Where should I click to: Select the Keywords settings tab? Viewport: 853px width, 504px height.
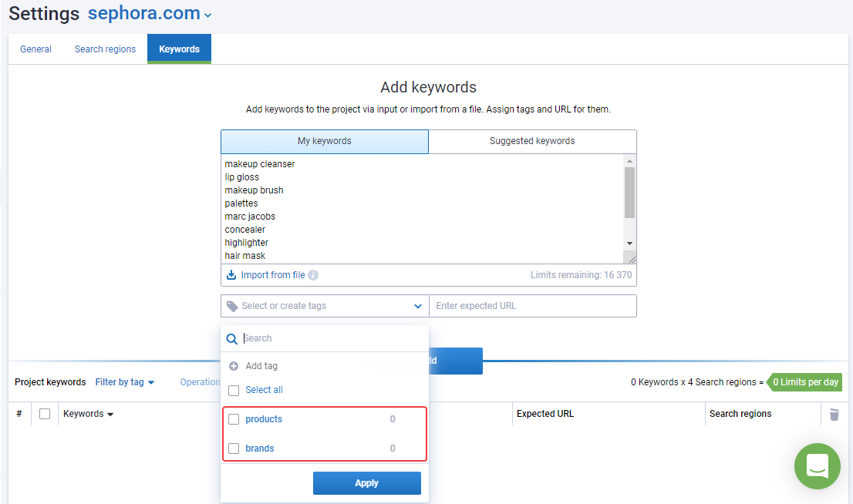point(179,49)
